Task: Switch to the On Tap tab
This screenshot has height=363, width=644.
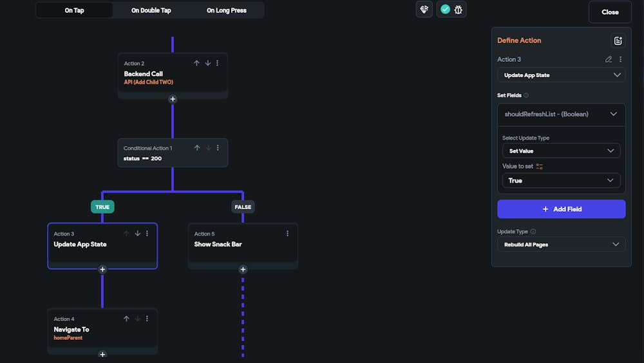Action: 74,10
